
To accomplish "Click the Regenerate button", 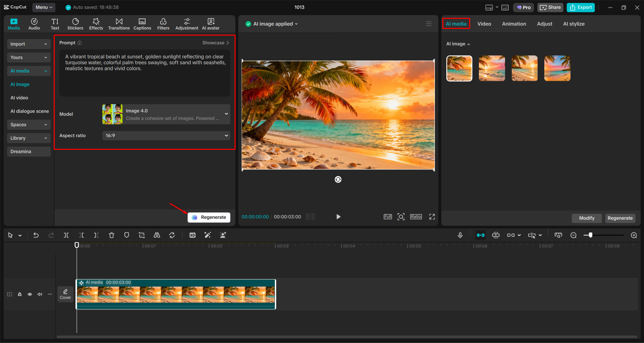I will [x=209, y=217].
